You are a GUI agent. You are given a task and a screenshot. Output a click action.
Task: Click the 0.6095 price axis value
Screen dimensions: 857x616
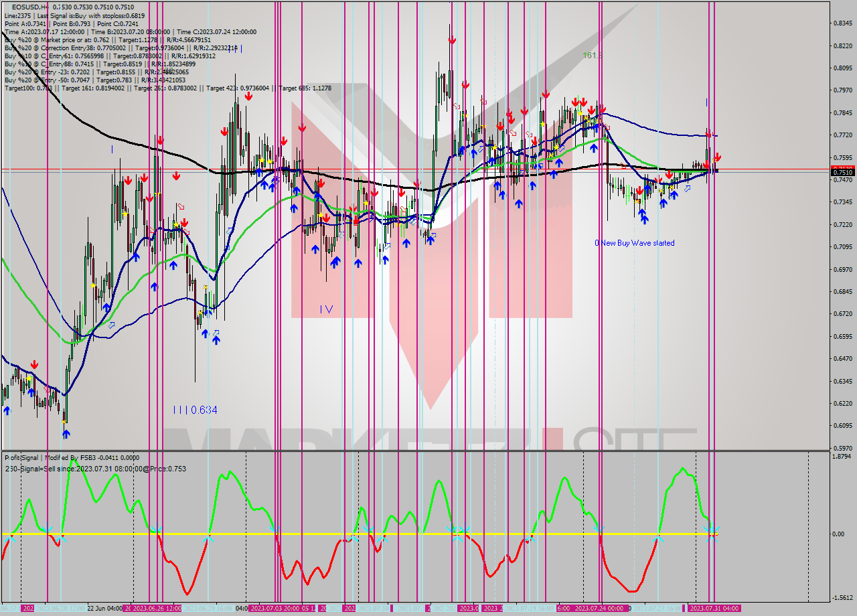(842, 426)
